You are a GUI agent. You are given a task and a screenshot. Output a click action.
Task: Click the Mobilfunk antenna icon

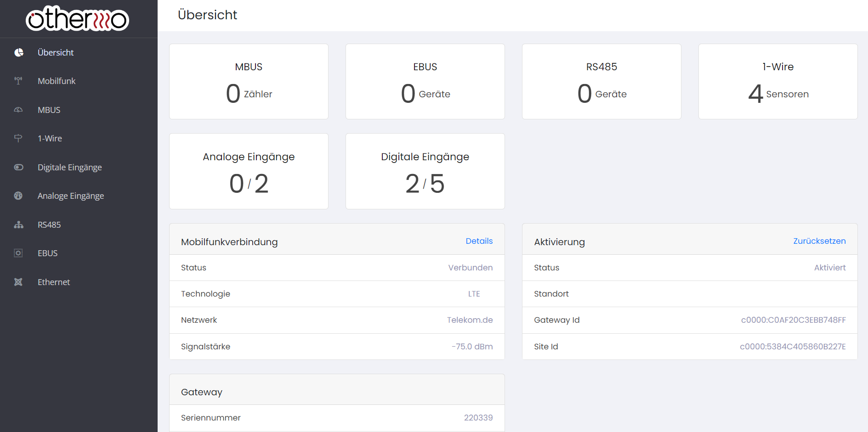pyautogui.click(x=18, y=81)
